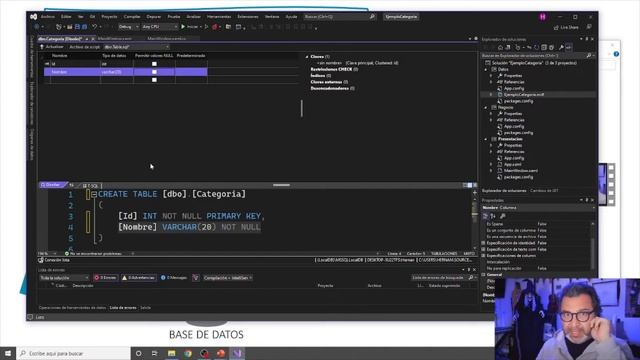
Task: Open the Ayuda menu
Action: [x=291, y=17]
